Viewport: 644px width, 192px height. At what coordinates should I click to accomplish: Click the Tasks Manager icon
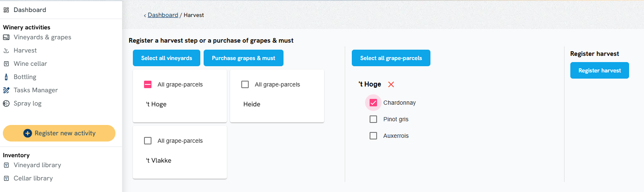click(x=6, y=90)
